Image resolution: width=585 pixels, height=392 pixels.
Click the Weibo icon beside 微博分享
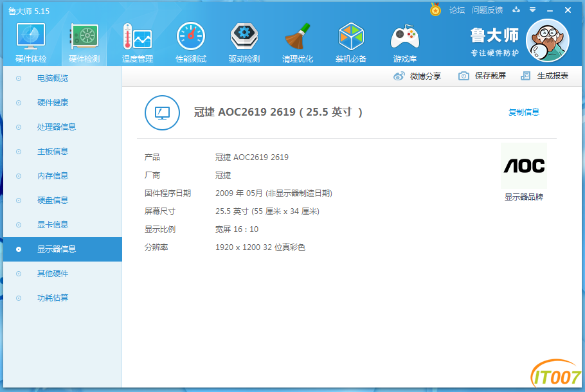(x=399, y=76)
